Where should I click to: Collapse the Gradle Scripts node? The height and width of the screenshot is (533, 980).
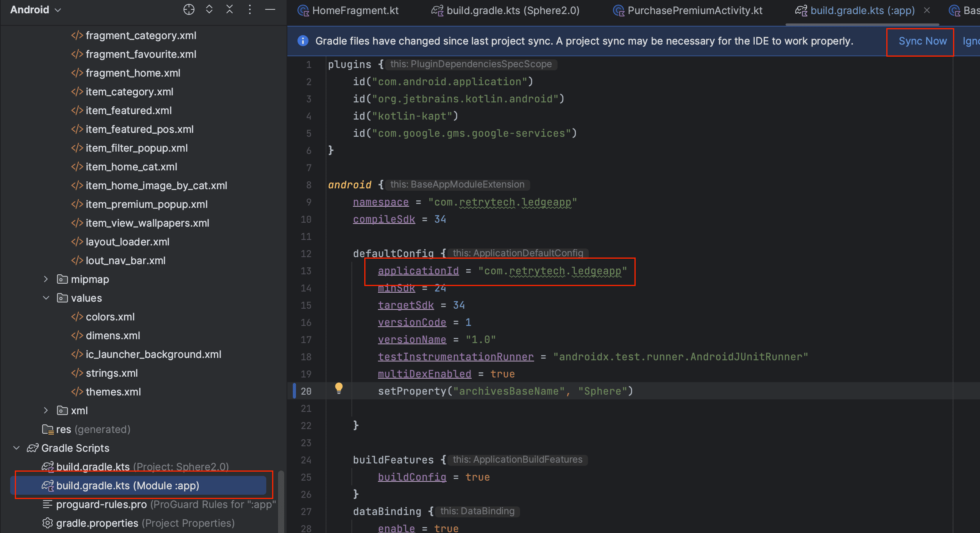[x=16, y=448]
